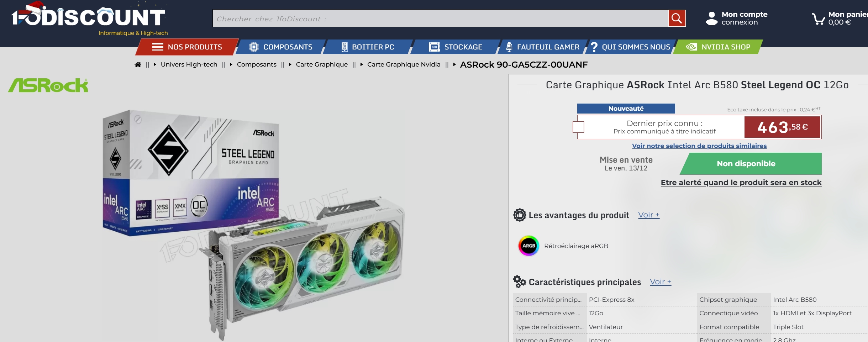Click the Chipset graphique label

click(728, 300)
